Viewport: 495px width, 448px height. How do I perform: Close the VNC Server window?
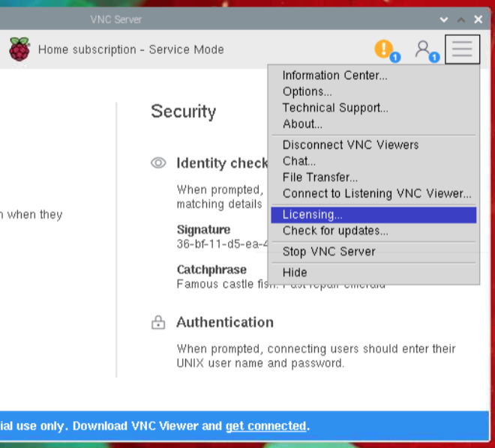[x=478, y=19]
